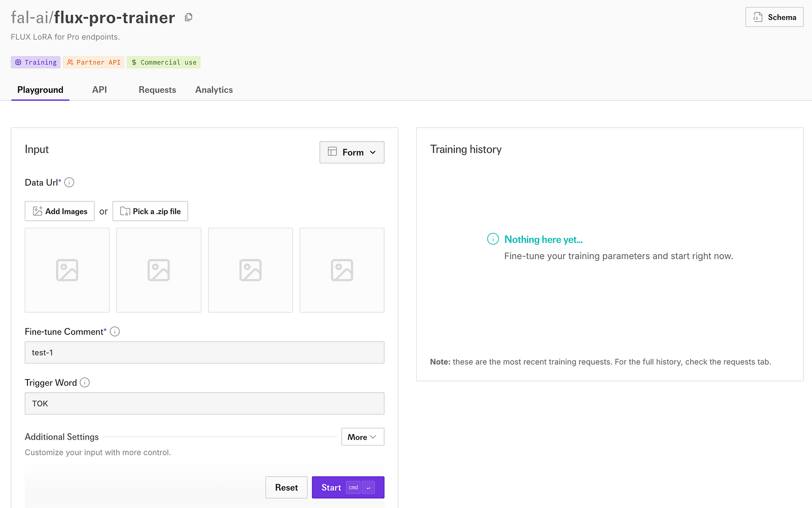Select the fourth image placeholder slot
812x508 pixels.
pos(342,270)
